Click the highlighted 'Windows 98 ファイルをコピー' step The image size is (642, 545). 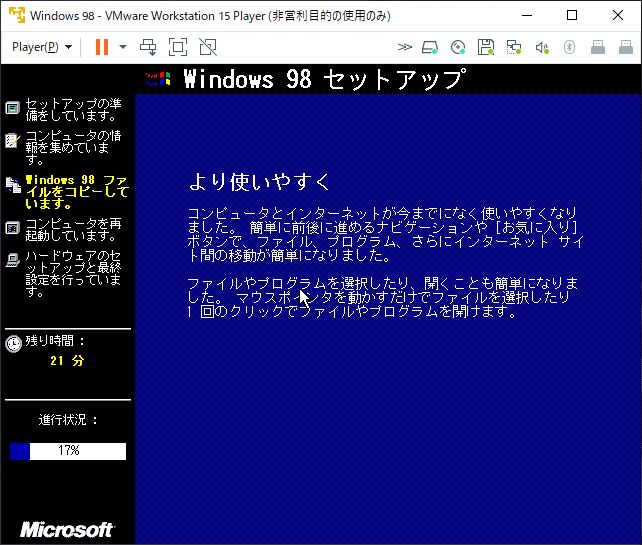pos(77,192)
